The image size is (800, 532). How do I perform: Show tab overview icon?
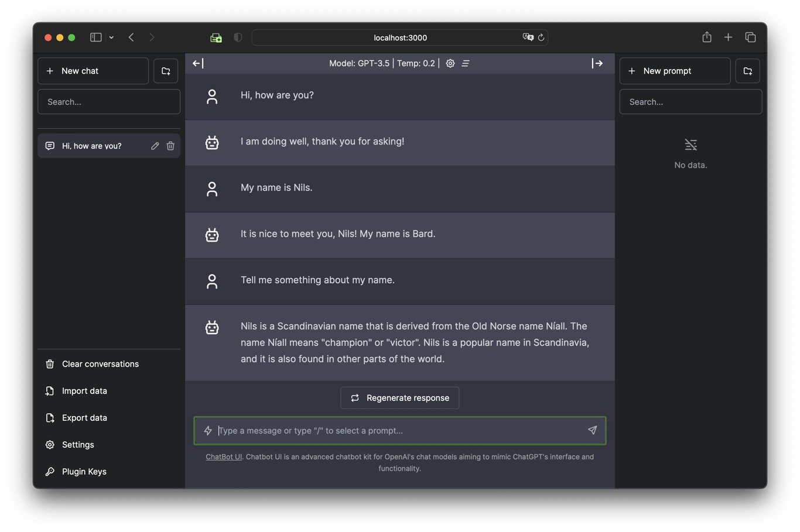750,37
